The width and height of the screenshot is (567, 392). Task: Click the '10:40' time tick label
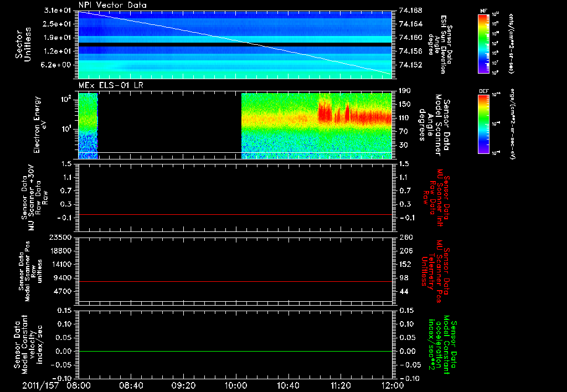[288, 385]
